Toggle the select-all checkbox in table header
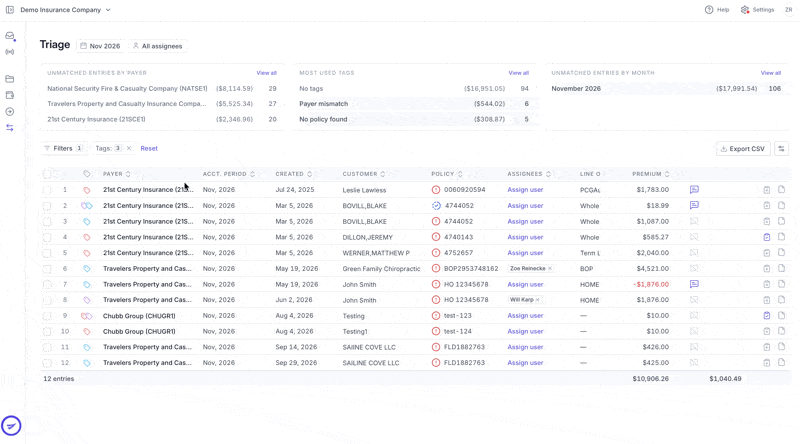Screen dimensions: 800x444 click(x=47, y=174)
